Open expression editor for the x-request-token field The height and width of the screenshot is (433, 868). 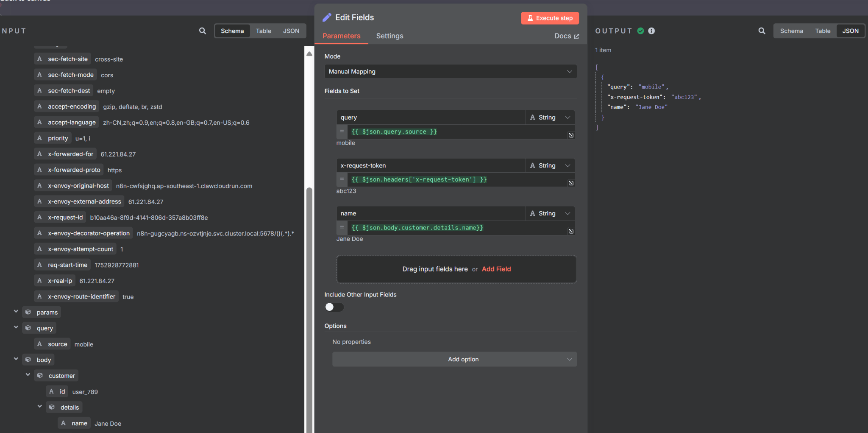[x=571, y=183]
